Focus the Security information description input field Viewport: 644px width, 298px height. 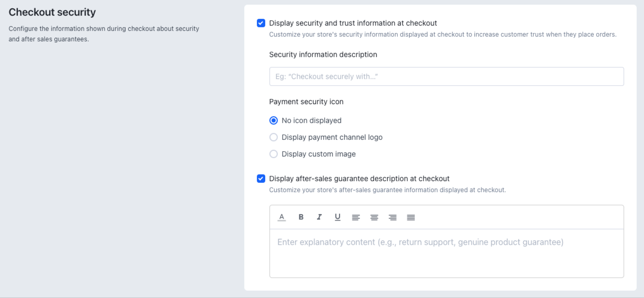click(447, 77)
